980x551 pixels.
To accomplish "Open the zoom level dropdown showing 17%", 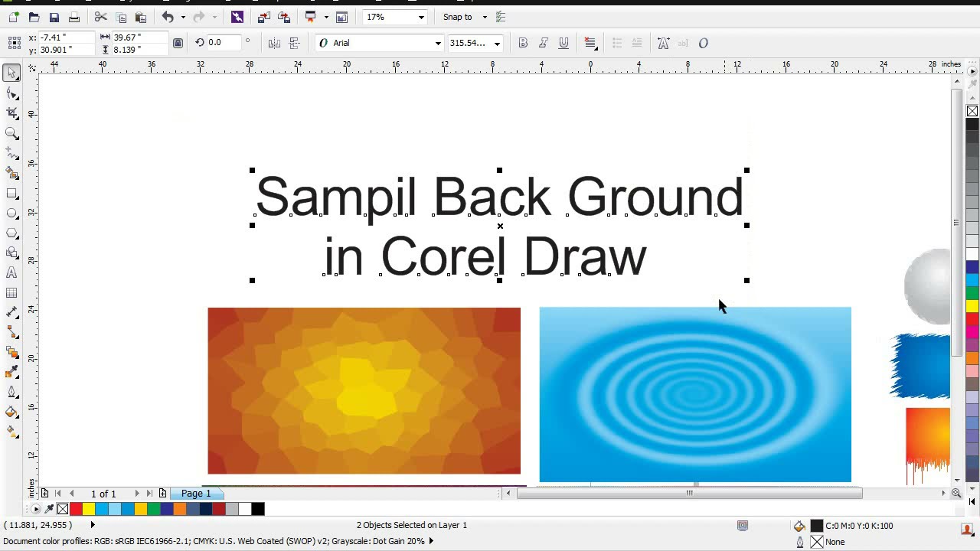I will (x=420, y=17).
